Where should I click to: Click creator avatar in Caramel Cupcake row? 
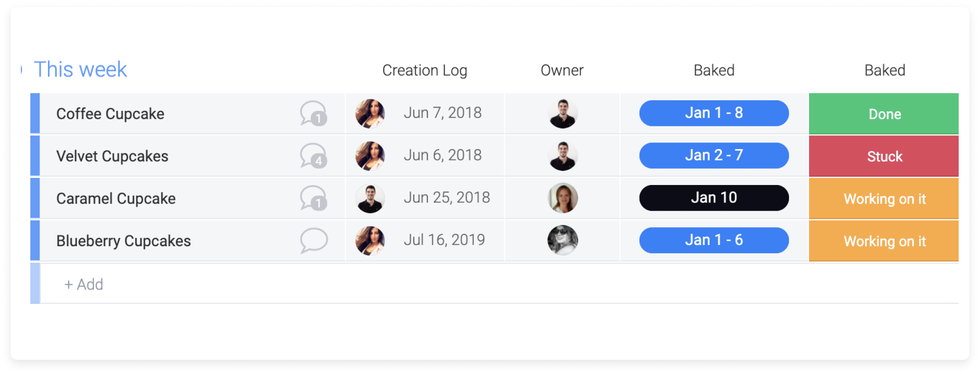click(370, 198)
